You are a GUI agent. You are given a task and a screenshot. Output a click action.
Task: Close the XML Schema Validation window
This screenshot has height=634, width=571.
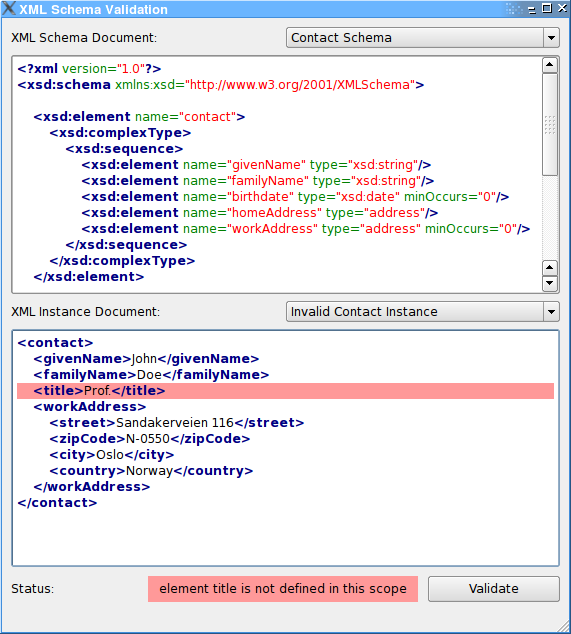tap(562, 8)
